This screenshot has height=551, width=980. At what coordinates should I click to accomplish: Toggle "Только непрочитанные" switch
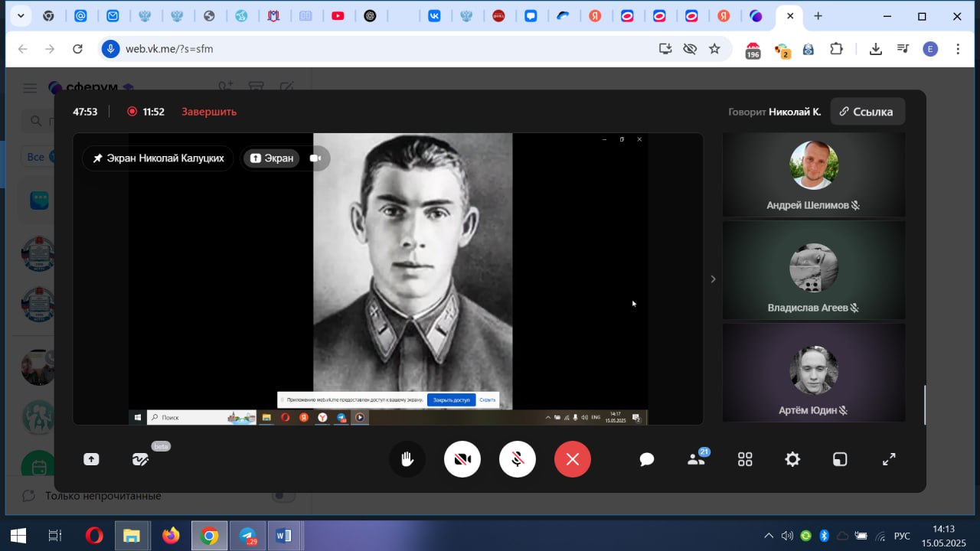[283, 496]
